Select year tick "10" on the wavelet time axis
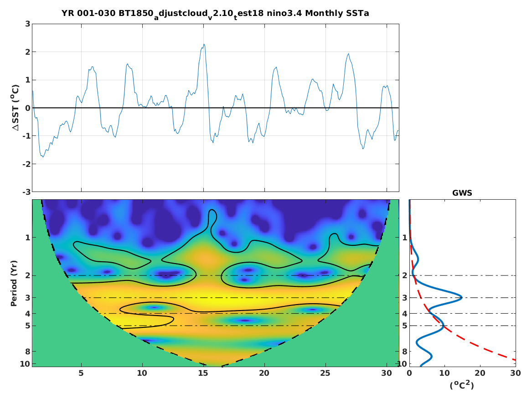The height and width of the screenshot is (399, 532). (142, 373)
